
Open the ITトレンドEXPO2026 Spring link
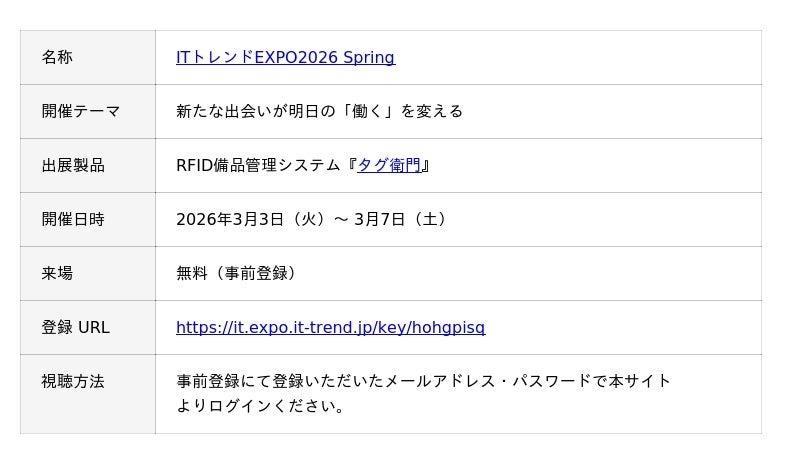285,57
